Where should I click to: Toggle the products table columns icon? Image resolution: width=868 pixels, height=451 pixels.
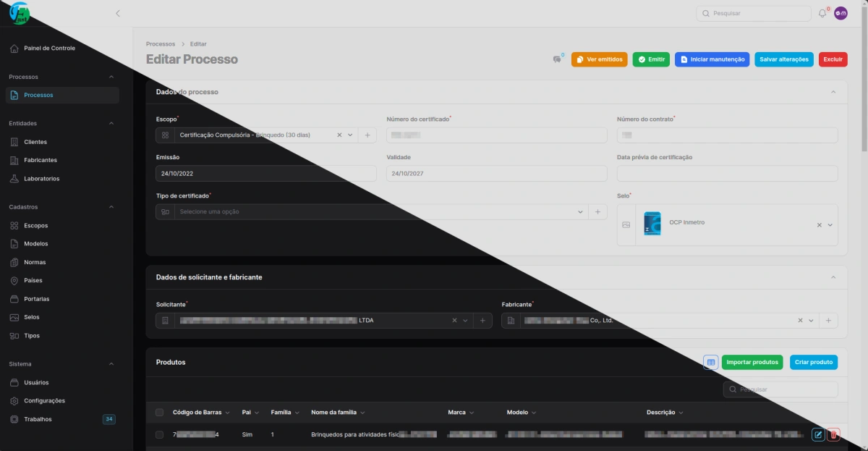click(x=710, y=362)
